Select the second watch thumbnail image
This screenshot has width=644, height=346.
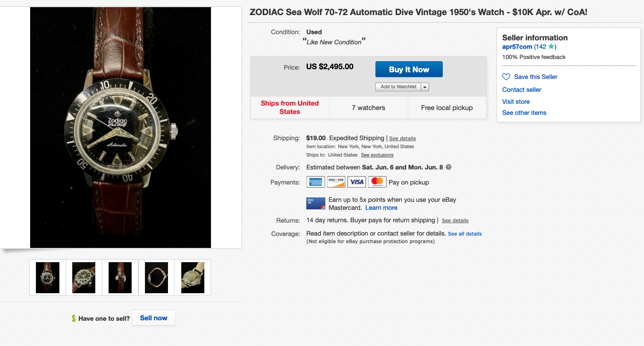point(84,277)
